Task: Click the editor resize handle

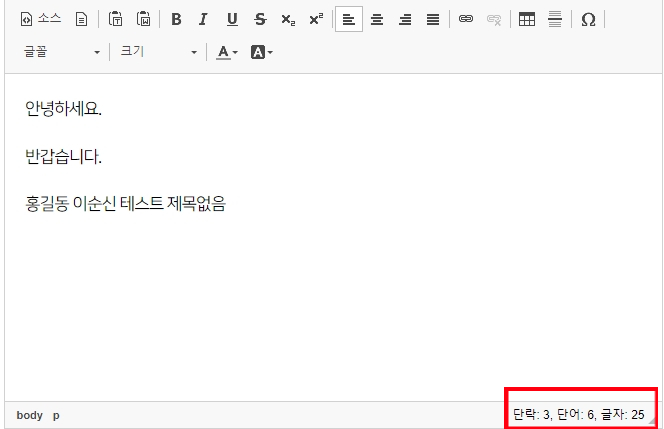Action: point(653,421)
